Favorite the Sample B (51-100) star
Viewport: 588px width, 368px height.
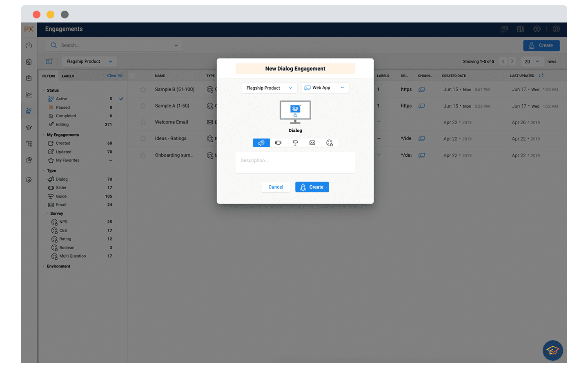coord(143,90)
